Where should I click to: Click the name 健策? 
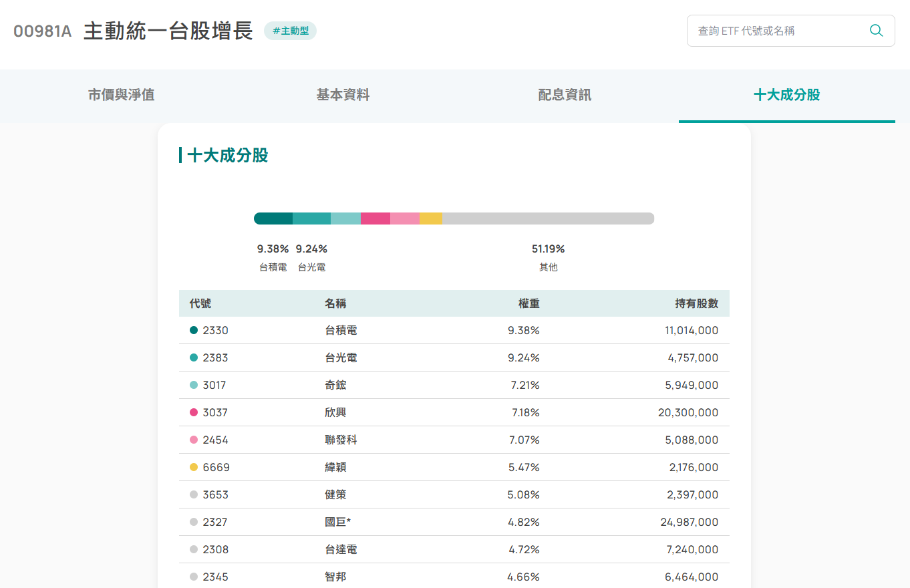335,494
